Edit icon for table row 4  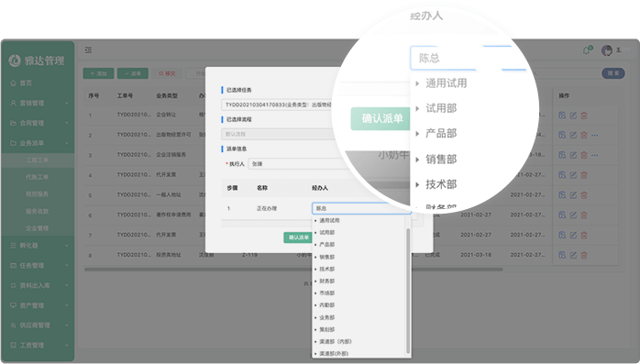click(573, 175)
